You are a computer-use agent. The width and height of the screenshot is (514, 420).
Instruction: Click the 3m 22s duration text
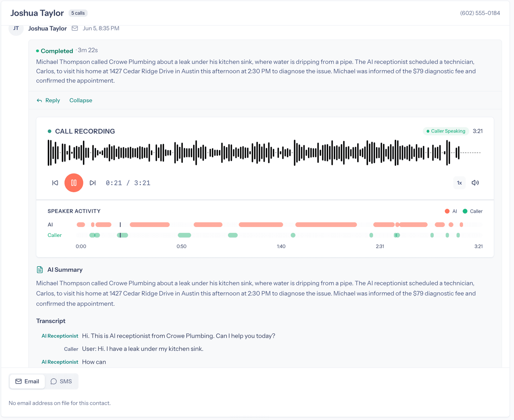[x=88, y=50]
